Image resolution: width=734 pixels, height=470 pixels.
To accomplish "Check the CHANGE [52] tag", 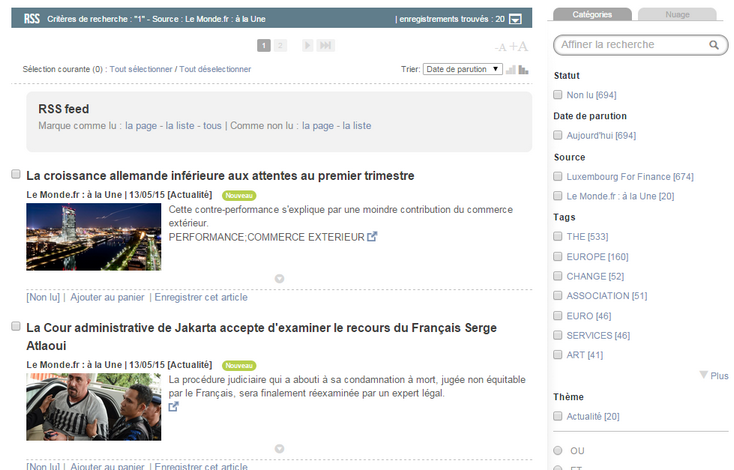I will pos(558,276).
